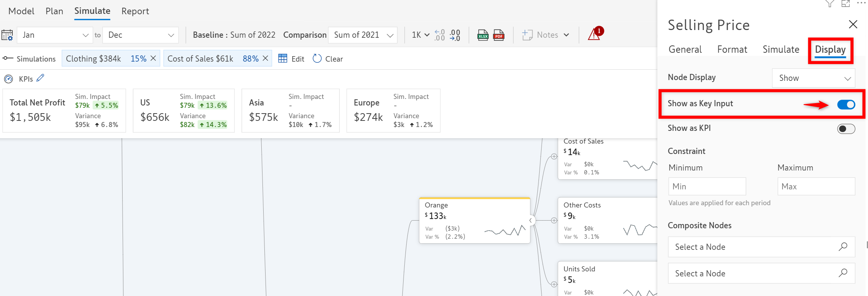Click the calendar period settings icon
The image size is (868, 296).
tap(7, 35)
